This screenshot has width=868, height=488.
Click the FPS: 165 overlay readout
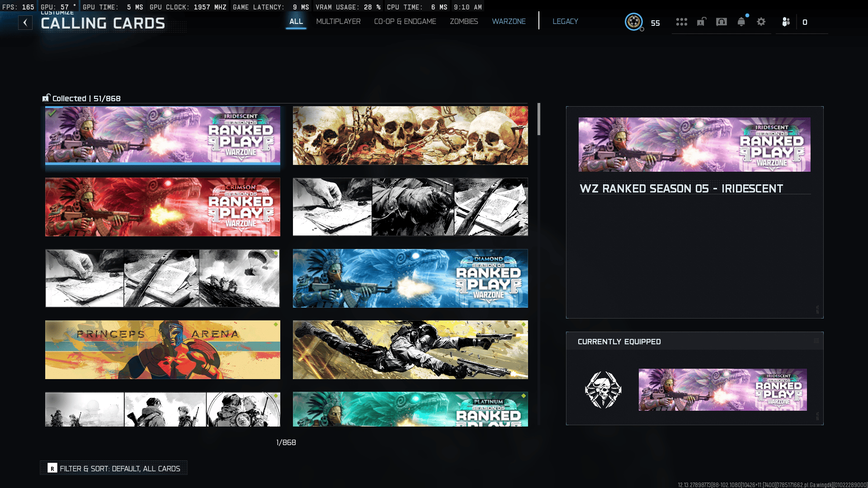(18, 7)
